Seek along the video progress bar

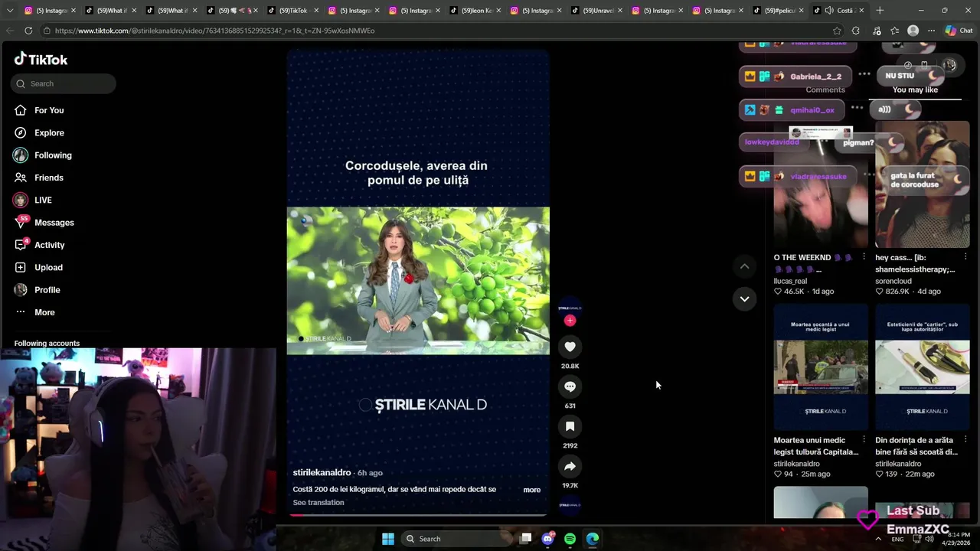click(x=418, y=515)
